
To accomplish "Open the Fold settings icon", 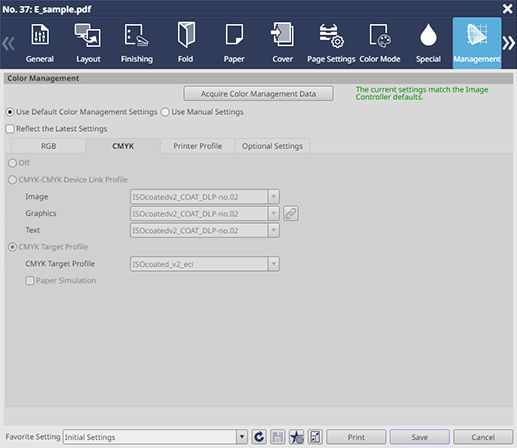I will click(186, 35).
